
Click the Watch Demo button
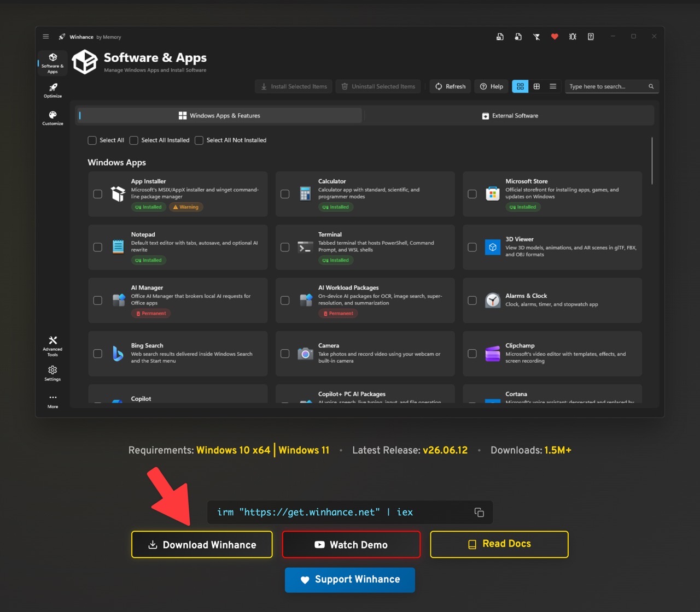(x=351, y=544)
